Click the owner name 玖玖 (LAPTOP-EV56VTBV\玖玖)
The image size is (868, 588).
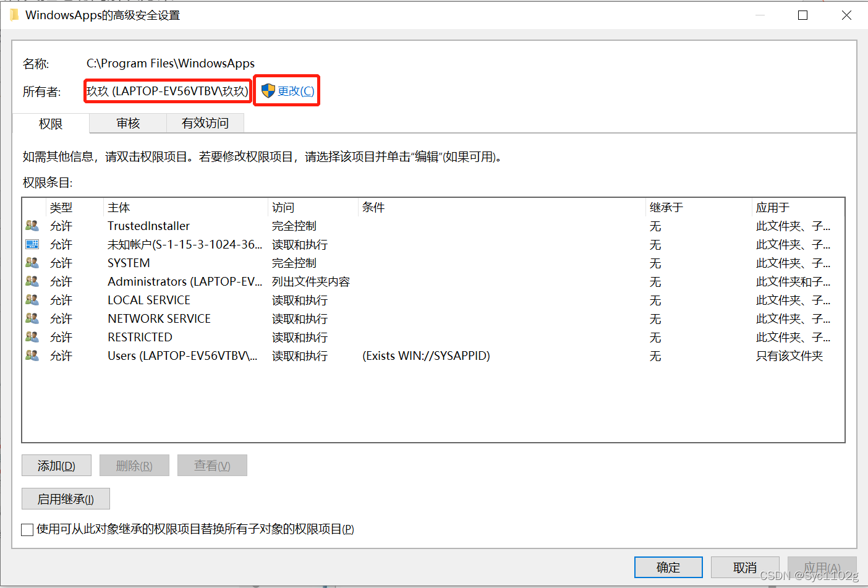pos(168,91)
